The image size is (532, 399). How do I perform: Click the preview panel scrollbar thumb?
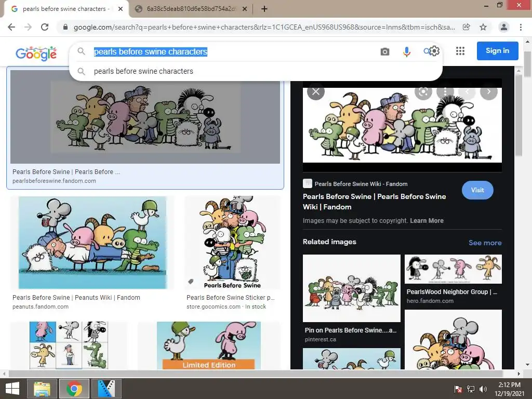pyautogui.click(x=518, y=115)
